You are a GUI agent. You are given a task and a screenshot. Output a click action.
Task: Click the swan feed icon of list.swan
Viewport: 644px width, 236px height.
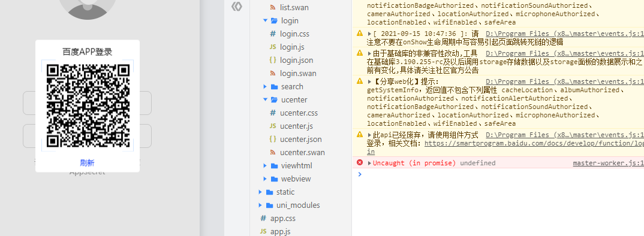pos(272,7)
